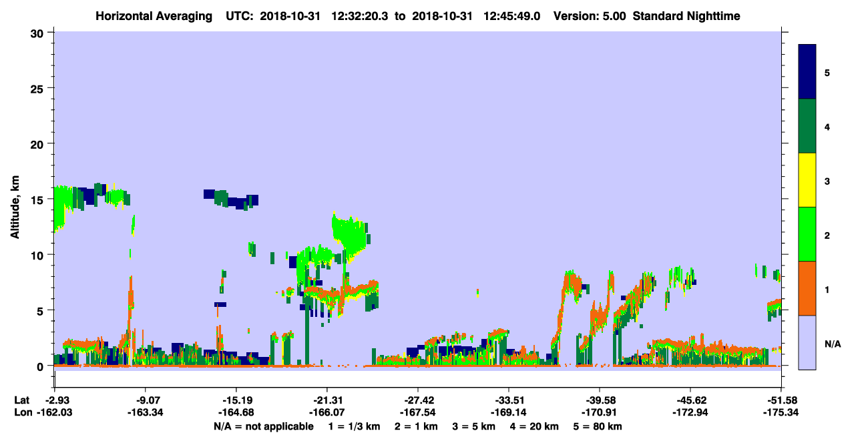This screenshot has height=445, width=868.
Task: Click the latitude value -9.07
Action: pos(146,400)
